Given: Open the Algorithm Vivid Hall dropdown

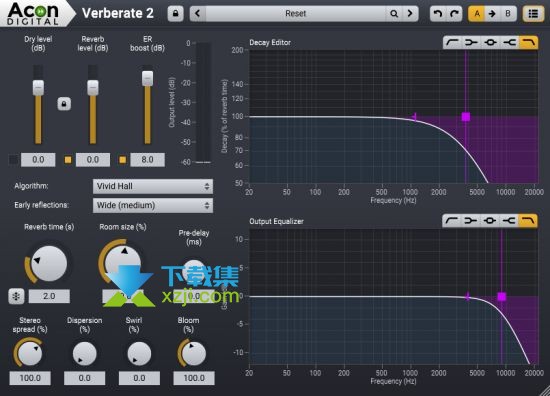Looking at the screenshot, I should pyautogui.click(x=153, y=186).
